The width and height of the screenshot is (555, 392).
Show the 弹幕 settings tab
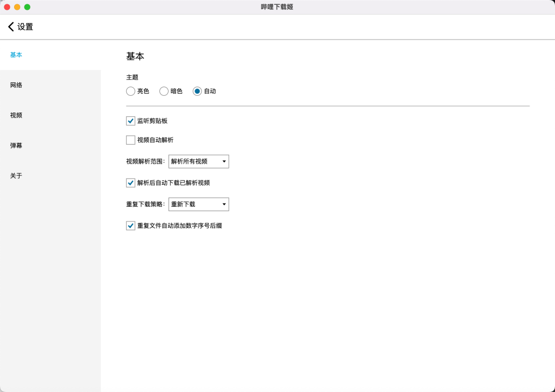[50, 145]
